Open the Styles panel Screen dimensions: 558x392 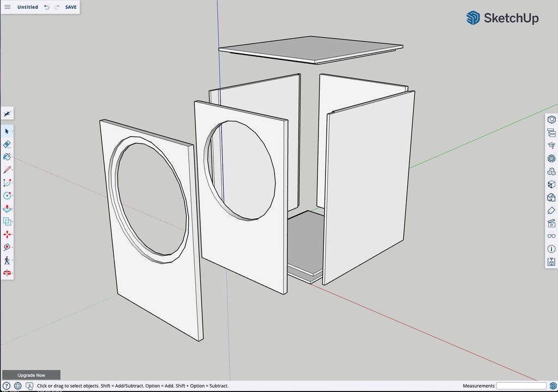pos(551,197)
